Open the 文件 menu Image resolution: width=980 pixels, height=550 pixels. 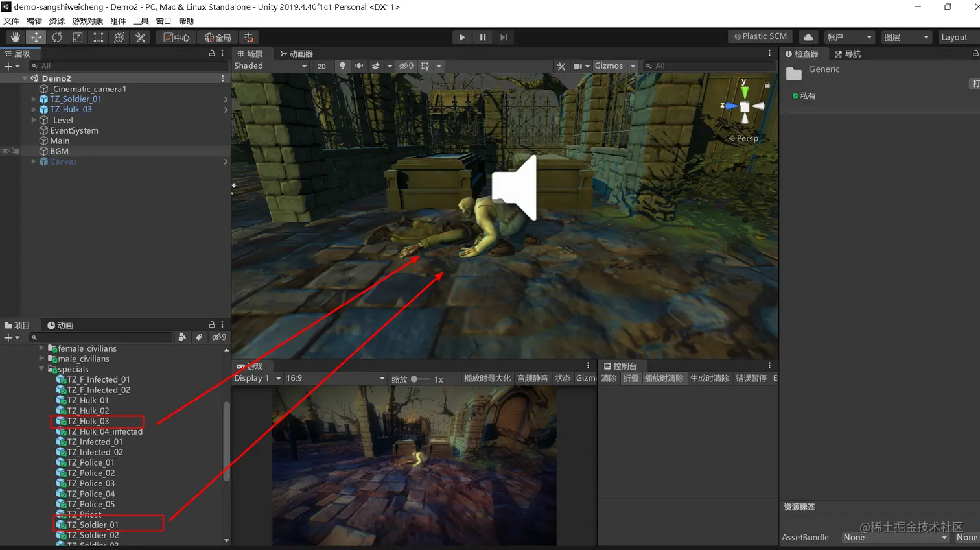coord(12,21)
